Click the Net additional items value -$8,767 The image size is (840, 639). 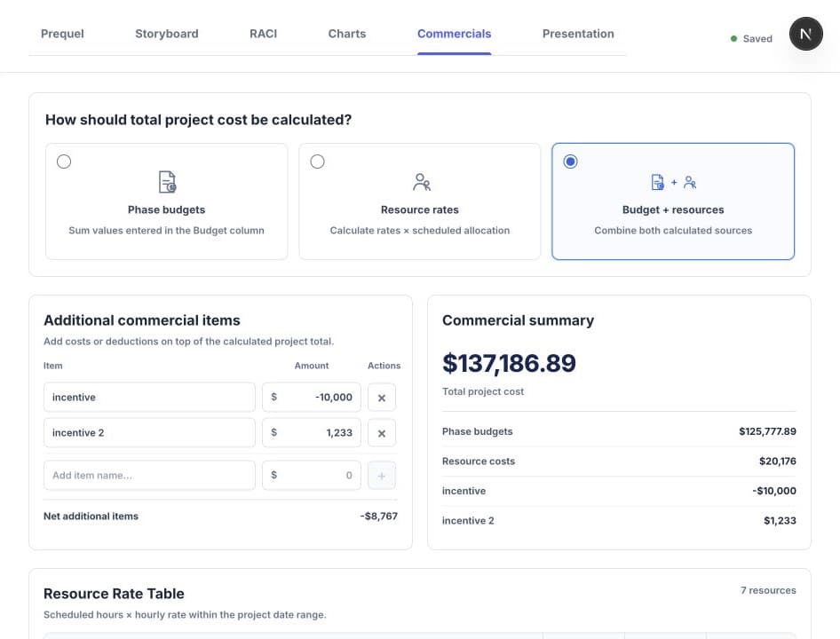pyautogui.click(x=379, y=516)
